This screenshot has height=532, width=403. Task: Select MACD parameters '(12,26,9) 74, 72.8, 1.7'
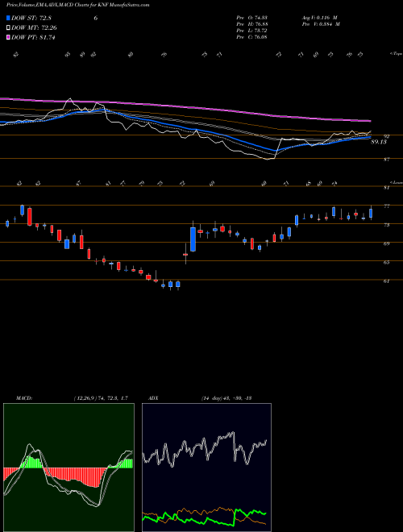click(x=101, y=398)
